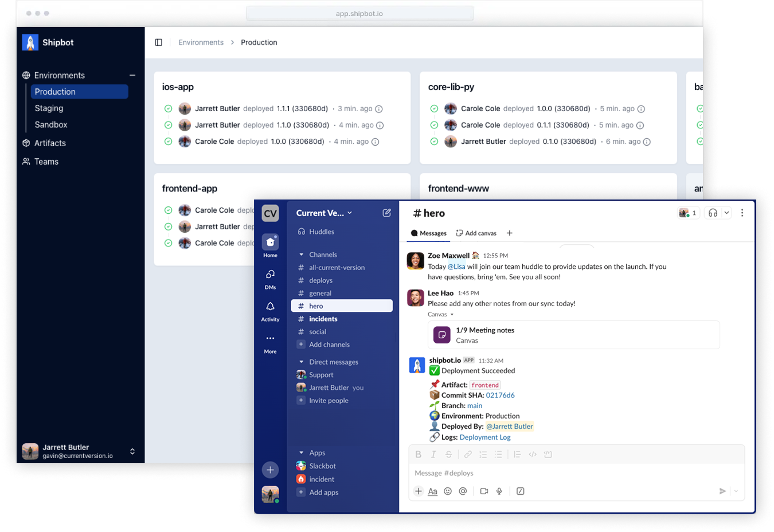Open Slack Activity notifications
Viewport: 774px width, 532px height.
pos(271,311)
